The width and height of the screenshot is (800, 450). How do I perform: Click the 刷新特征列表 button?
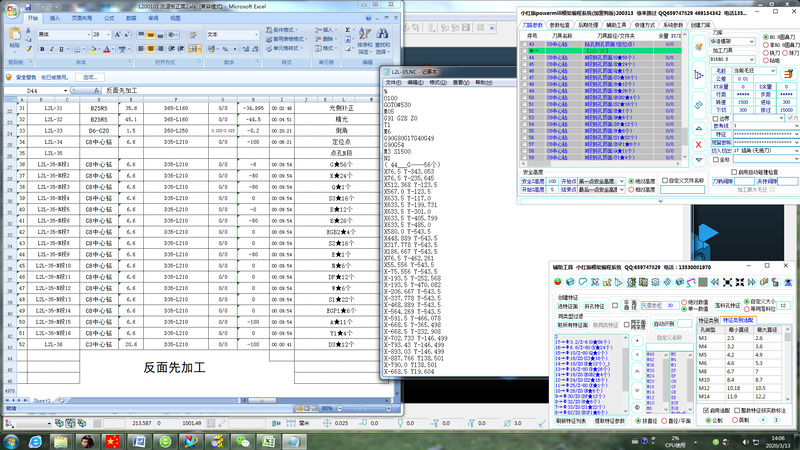tap(571, 421)
